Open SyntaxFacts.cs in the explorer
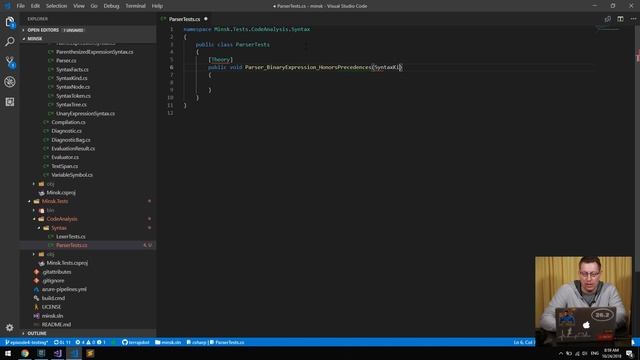Viewport: 640px width, 360px height. [x=72, y=69]
